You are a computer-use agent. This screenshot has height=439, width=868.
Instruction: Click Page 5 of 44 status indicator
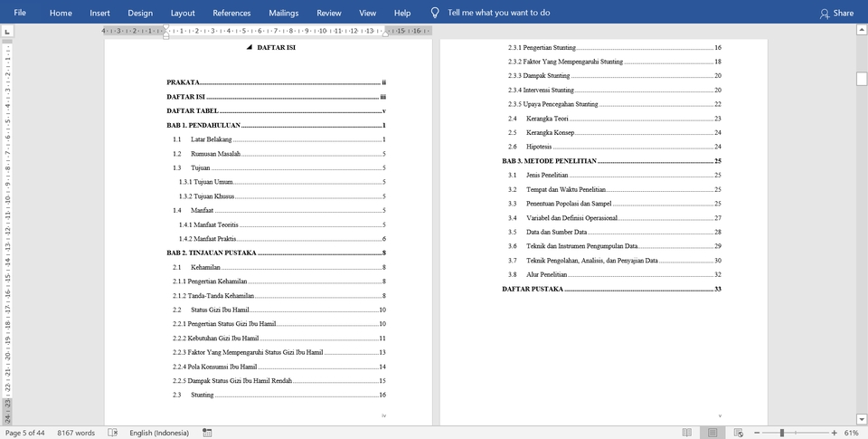coord(25,433)
